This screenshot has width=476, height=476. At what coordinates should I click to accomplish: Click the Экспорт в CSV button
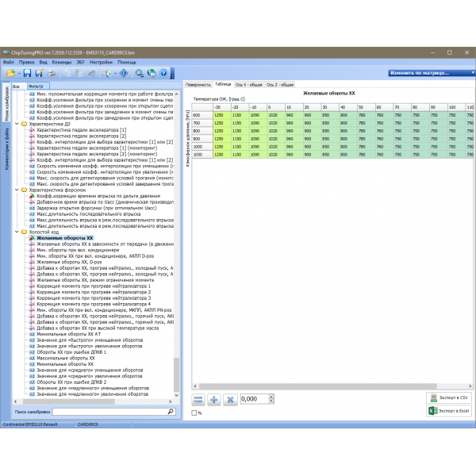[x=449, y=397]
